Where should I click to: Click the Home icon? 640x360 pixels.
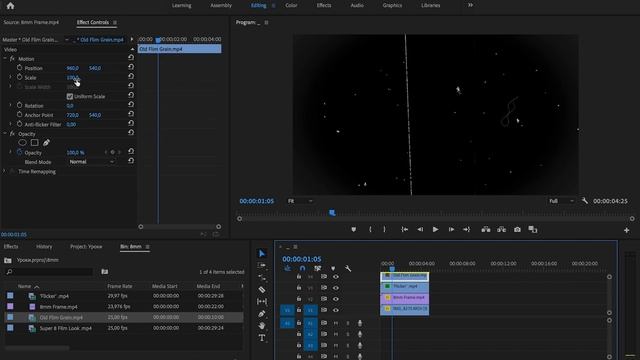[10, 5]
